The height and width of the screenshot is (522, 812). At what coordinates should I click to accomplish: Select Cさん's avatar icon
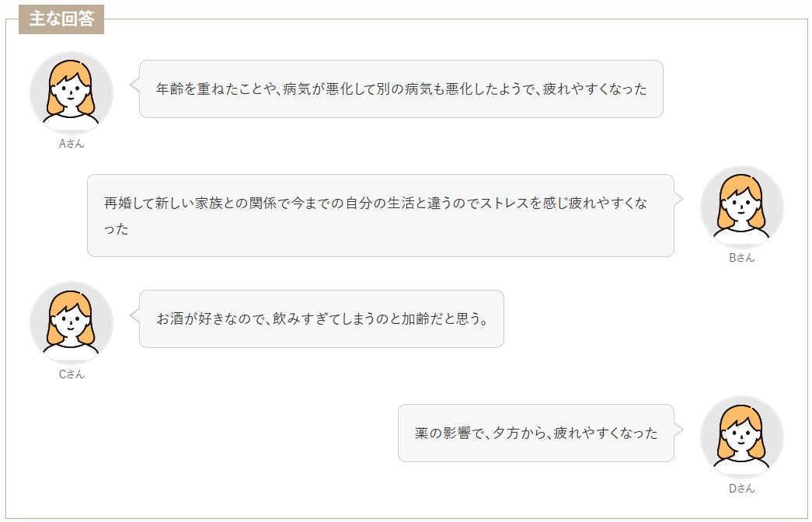point(71,322)
